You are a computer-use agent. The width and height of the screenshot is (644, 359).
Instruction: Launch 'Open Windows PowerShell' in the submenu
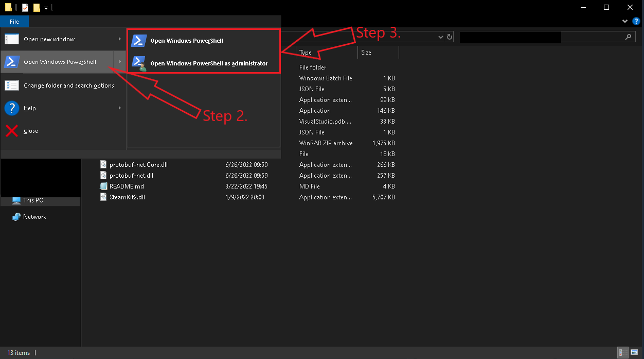tap(204, 41)
